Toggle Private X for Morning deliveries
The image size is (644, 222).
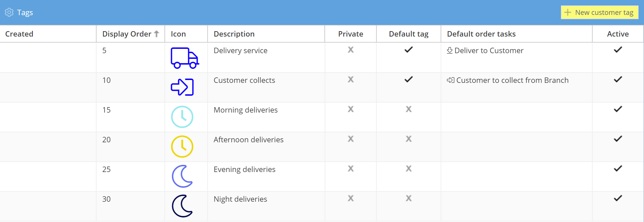pyautogui.click(x=350, y=109)
